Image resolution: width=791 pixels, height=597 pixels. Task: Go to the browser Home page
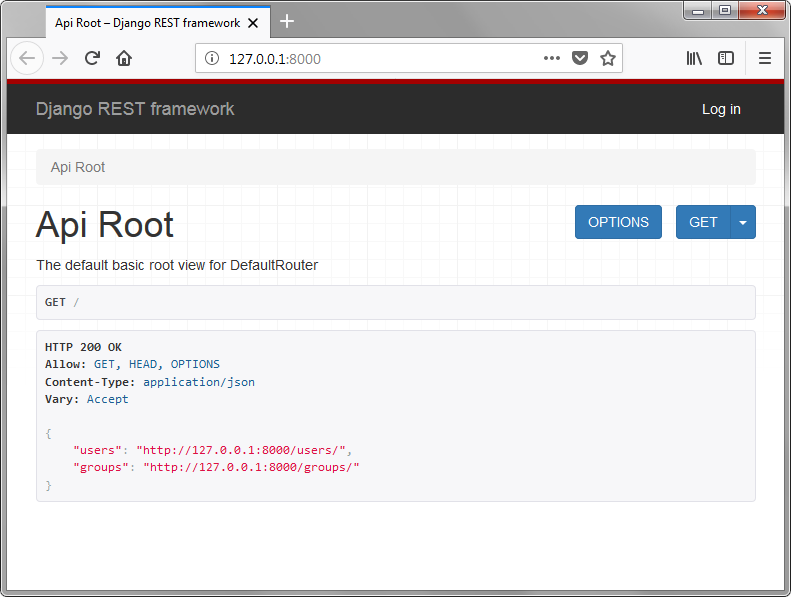click(x=124, y=58)
